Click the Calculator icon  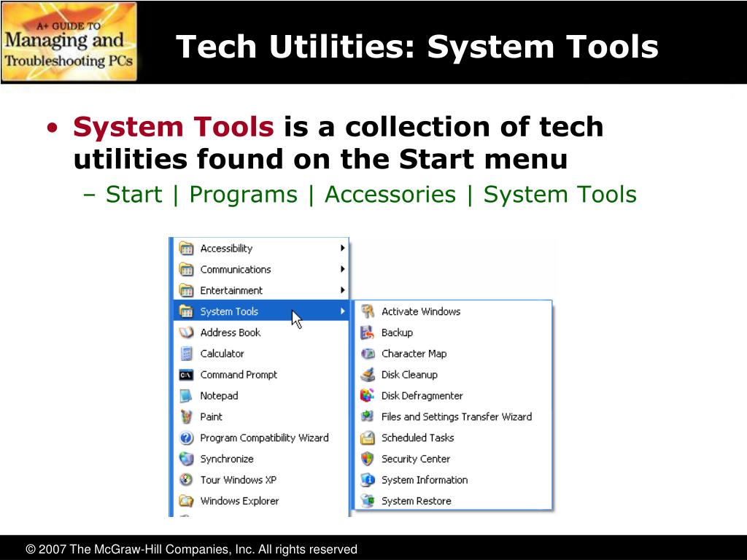[x=187, y=354]
